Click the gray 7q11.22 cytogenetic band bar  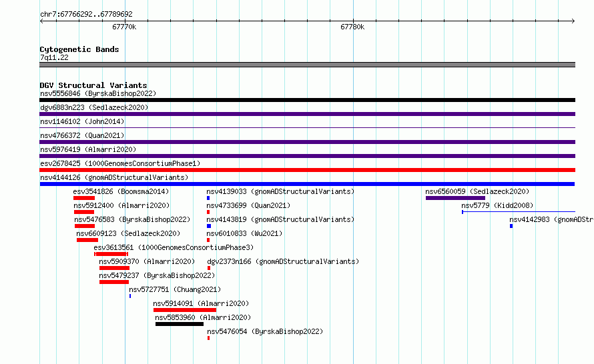click(307, 65)
